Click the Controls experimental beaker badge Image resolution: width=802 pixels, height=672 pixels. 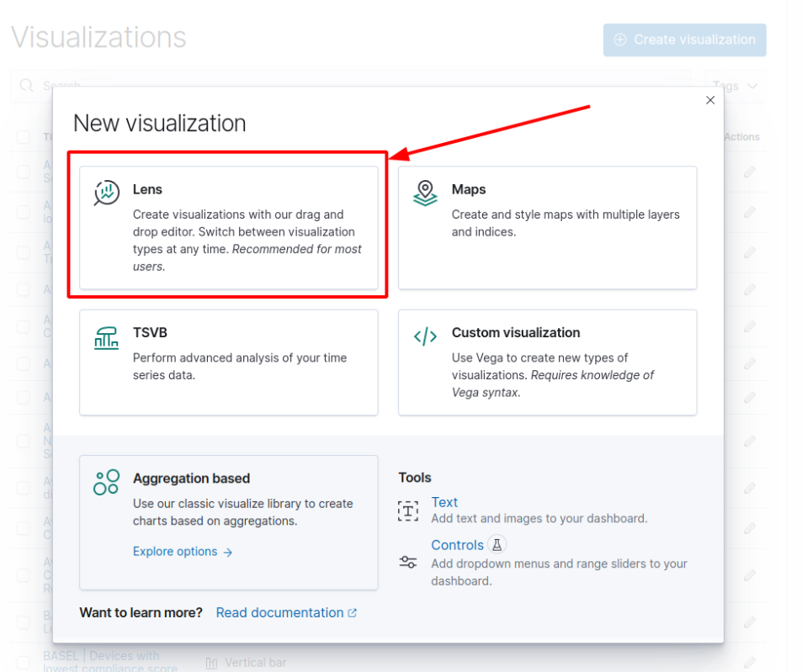point(497,545)
